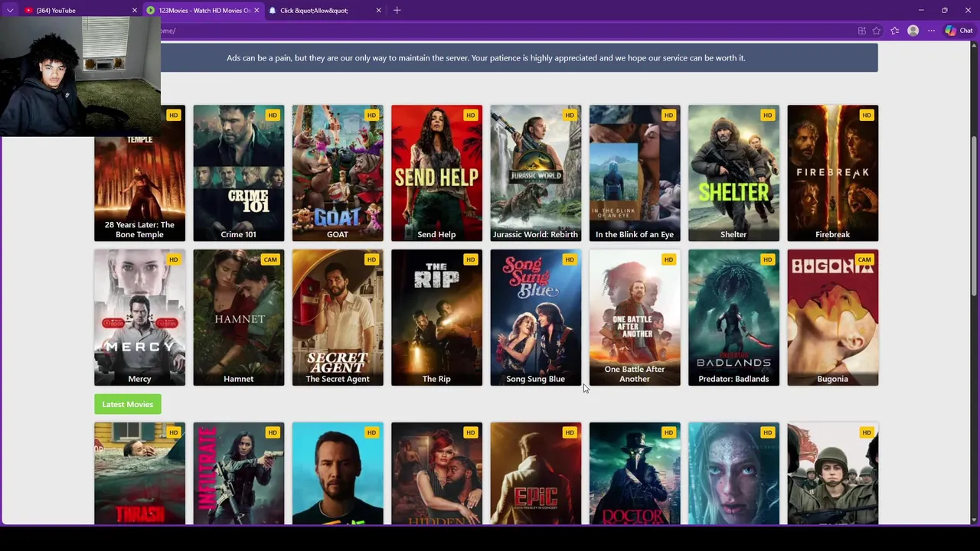980x551 pixels.
Task: Open the favorites list icon
Action: click(894, 31)
